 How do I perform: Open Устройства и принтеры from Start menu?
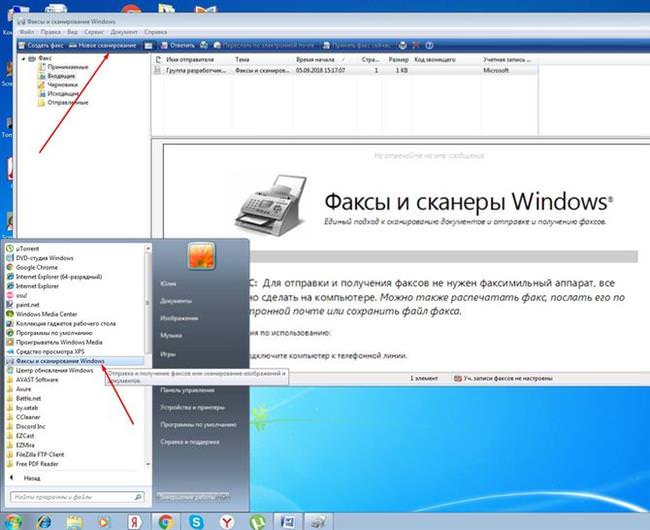(193, 408)
